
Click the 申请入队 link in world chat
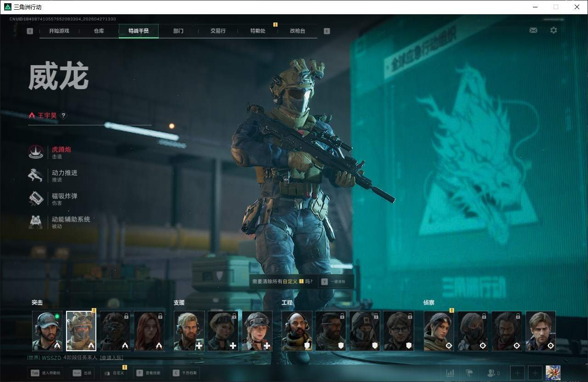point(111,358)
